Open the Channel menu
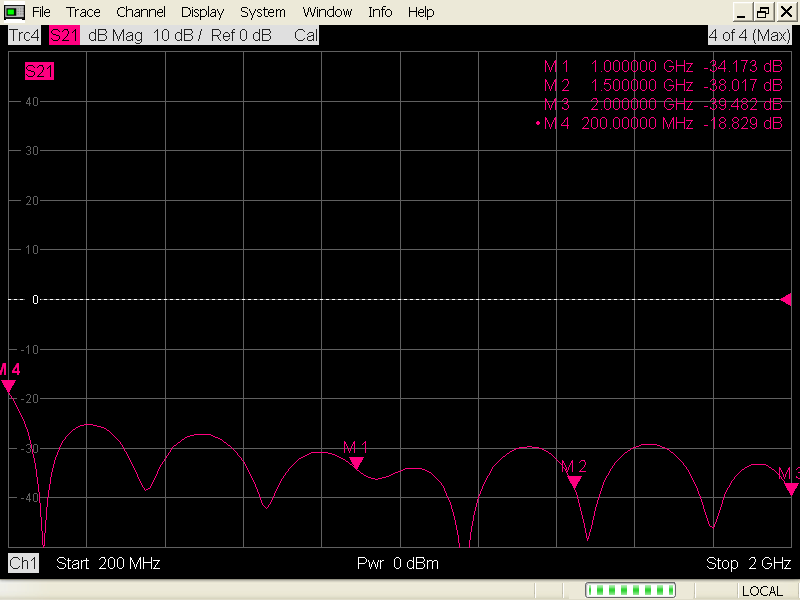Image resolution: width=800 pixels, height=600 pixels. click(x=141, y=12)
